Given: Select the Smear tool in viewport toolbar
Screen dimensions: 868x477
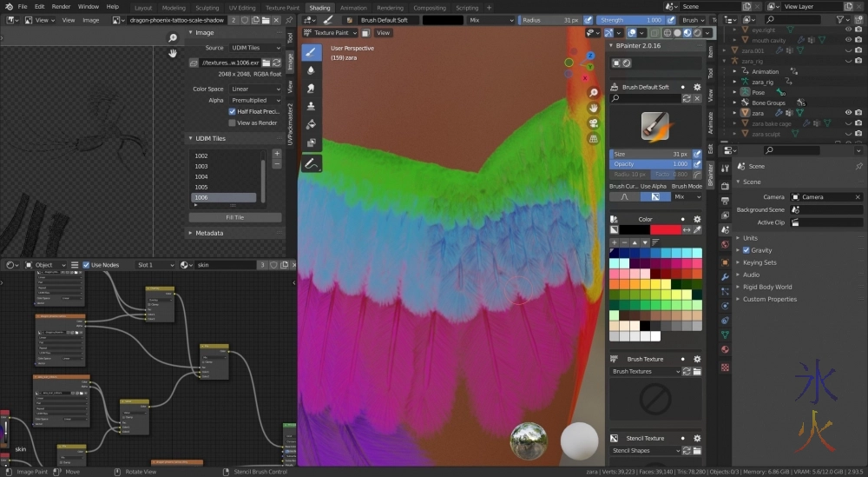Looking at the screenshot, I should point(311,89).
